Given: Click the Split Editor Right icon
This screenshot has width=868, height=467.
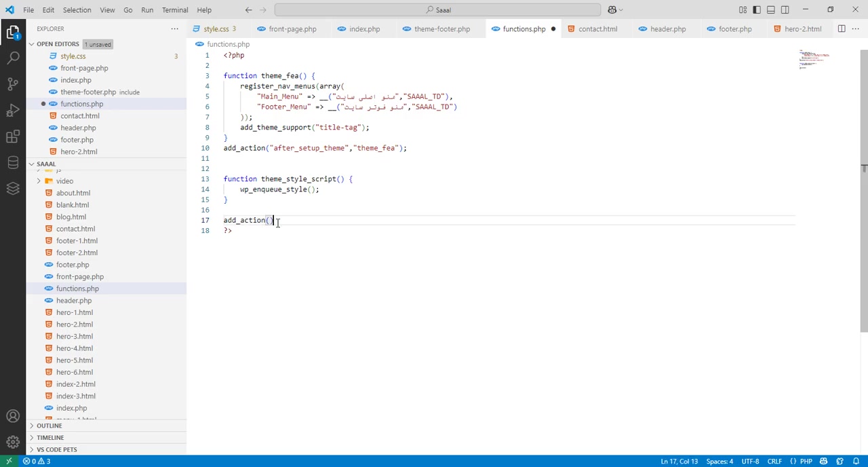Looking at the screenshot, I should tap(841, 29).
